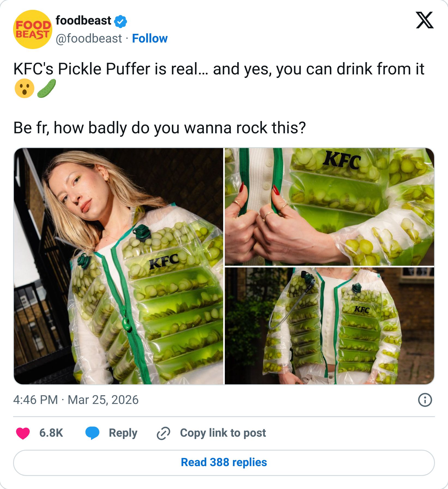This screenshot has width=448, height=489.
Task: Click the blue reply bubble icon
Action: [x=92, y=433]
